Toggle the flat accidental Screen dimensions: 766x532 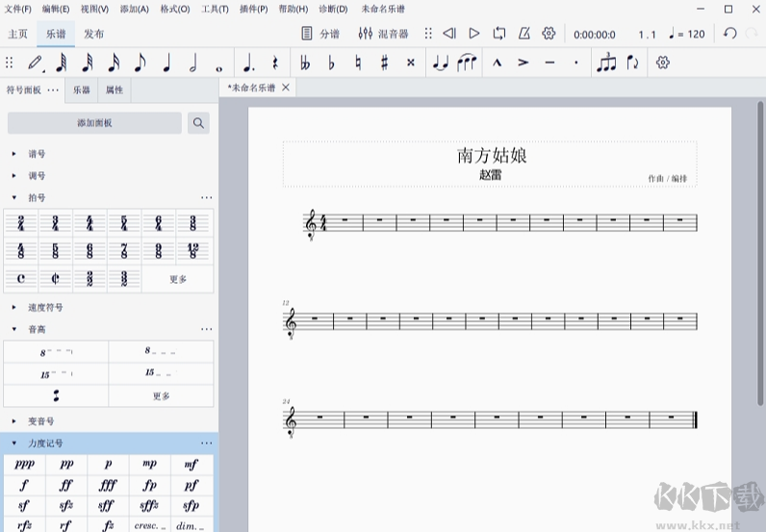pos(331,63)
